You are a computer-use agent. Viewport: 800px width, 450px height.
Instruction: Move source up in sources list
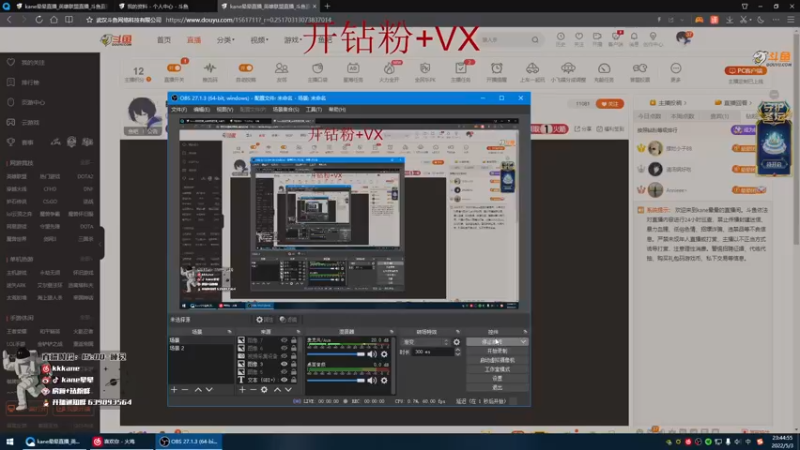277,389
